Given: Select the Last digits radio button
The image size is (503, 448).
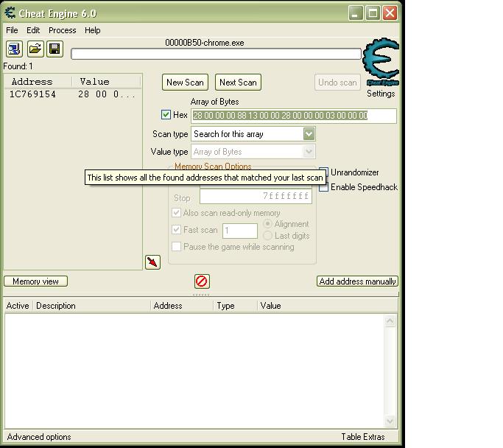Looking at the screenshot, I should pyautogui.click(x=267, y=236).
